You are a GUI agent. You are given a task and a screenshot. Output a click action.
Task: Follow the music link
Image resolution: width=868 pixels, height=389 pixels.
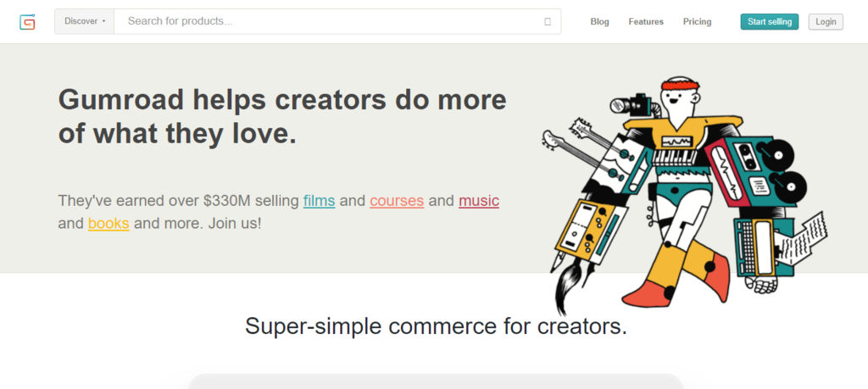(479, 200)
